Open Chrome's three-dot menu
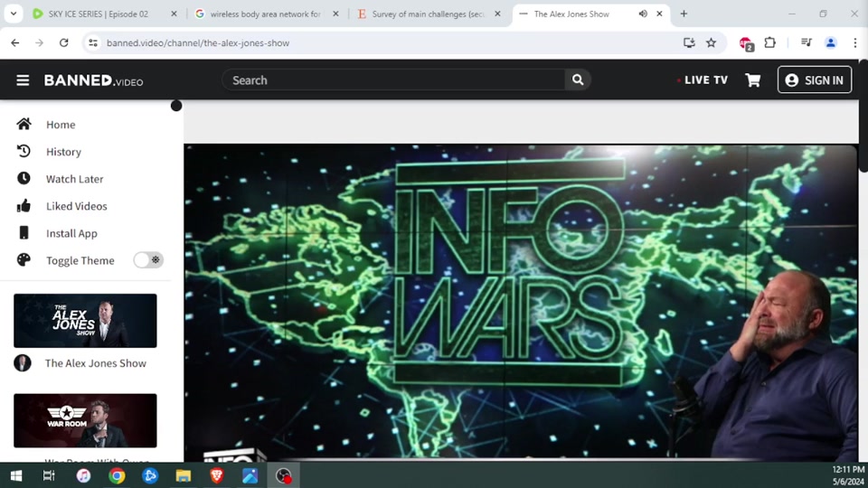The height and width of the screenshot is (488, 868). point(854,42)
